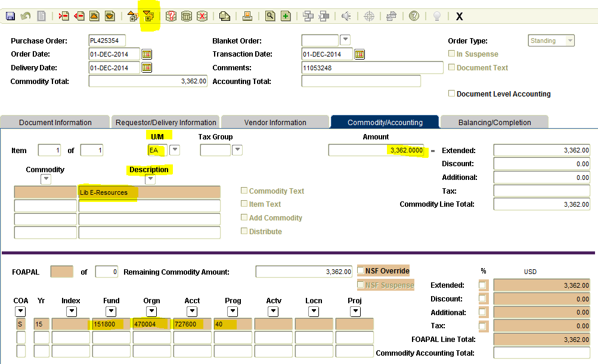Open the View/Send Message icon
This screenshot has width=598, height=364.
coord(225,16)
